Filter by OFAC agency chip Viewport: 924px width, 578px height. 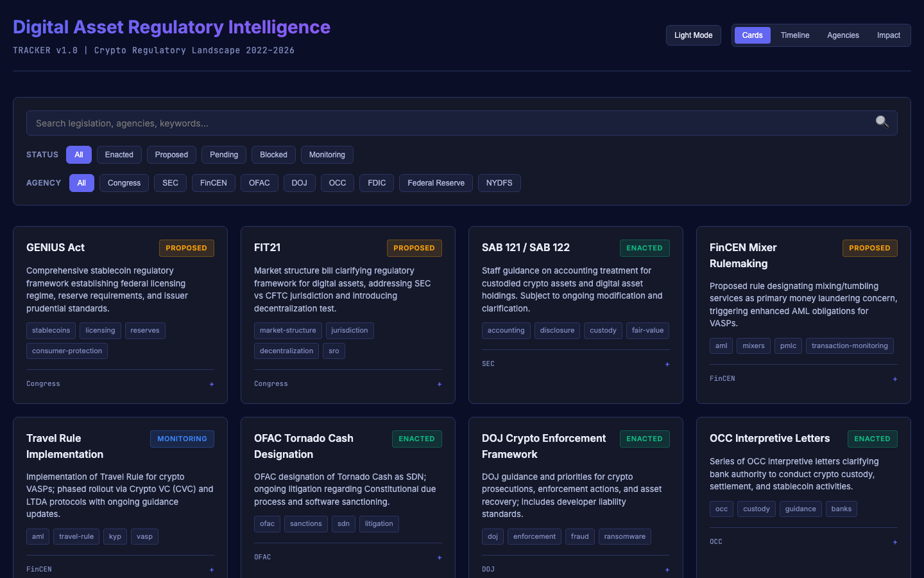[259, 183]
